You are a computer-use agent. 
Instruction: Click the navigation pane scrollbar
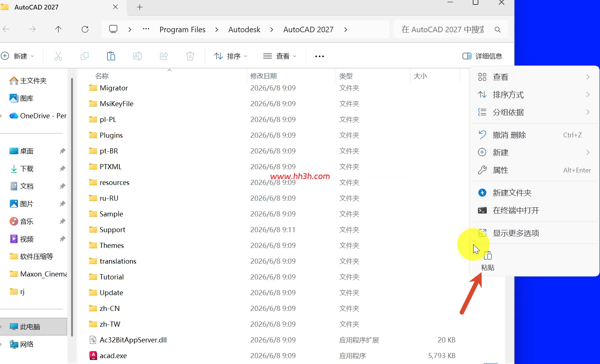click(72, 207)
